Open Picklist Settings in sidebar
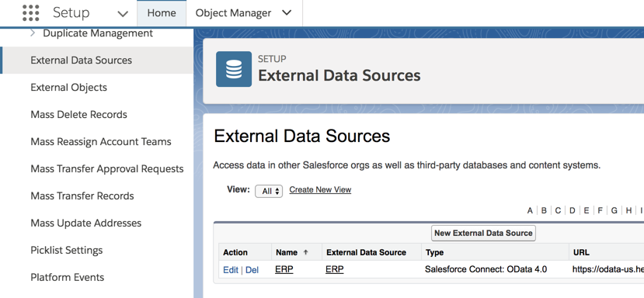The height and width of the screenshot is (298, 644). [x=67, y=250]
